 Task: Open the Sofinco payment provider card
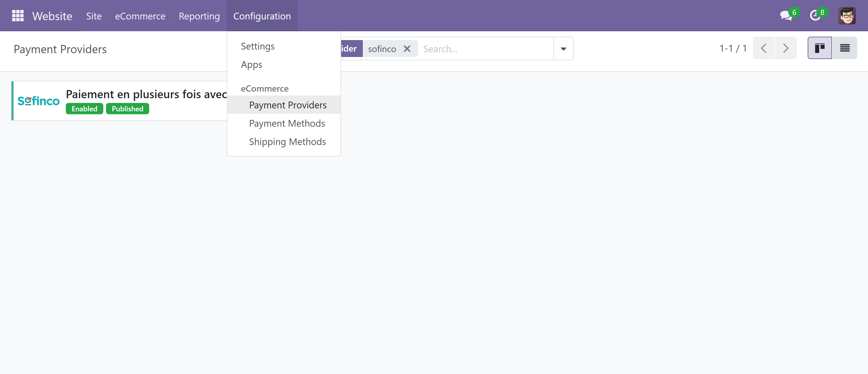point(119,101)
